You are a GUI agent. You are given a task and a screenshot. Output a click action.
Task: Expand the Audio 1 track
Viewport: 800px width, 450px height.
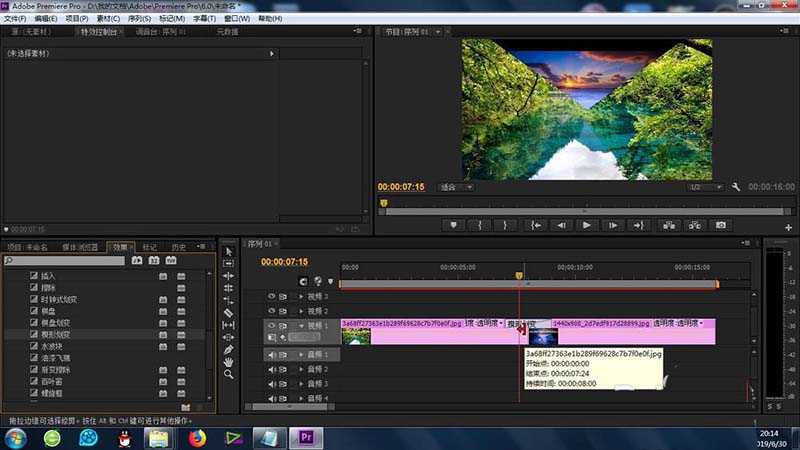[x=301, y=355]
